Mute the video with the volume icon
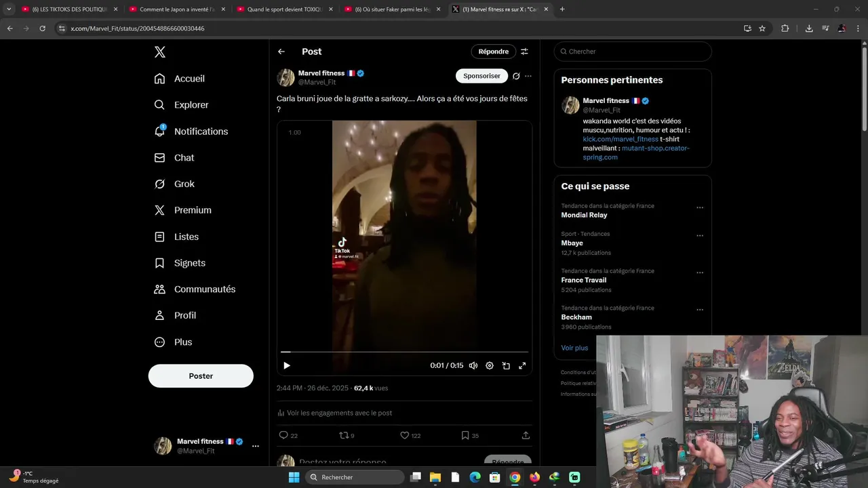Viewport: 868px width, 488px height. [x=473, y=365]
